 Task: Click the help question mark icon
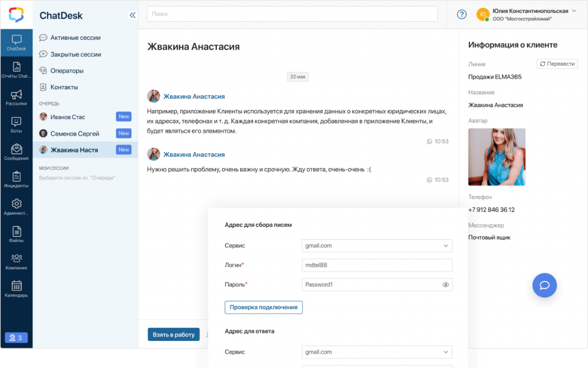point(461,15)
